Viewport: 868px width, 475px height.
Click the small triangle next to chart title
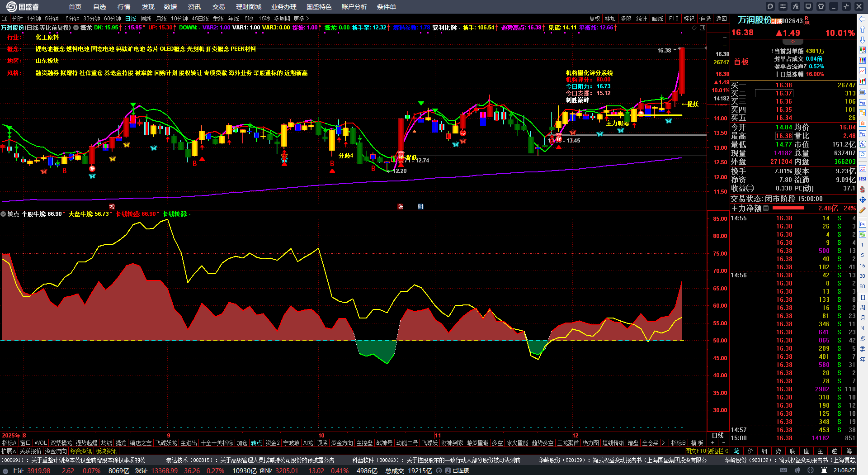pyautogui.click(x=76, y=28)
